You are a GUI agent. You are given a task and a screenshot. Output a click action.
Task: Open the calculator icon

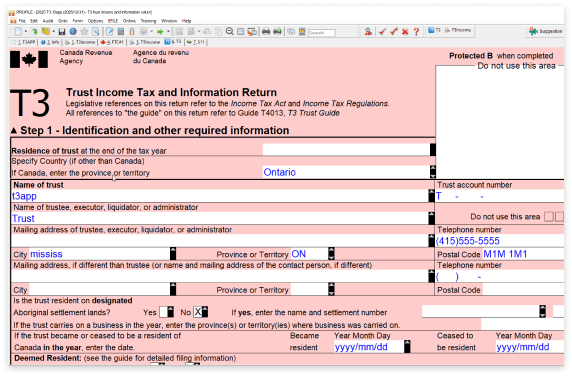point(121,32)
